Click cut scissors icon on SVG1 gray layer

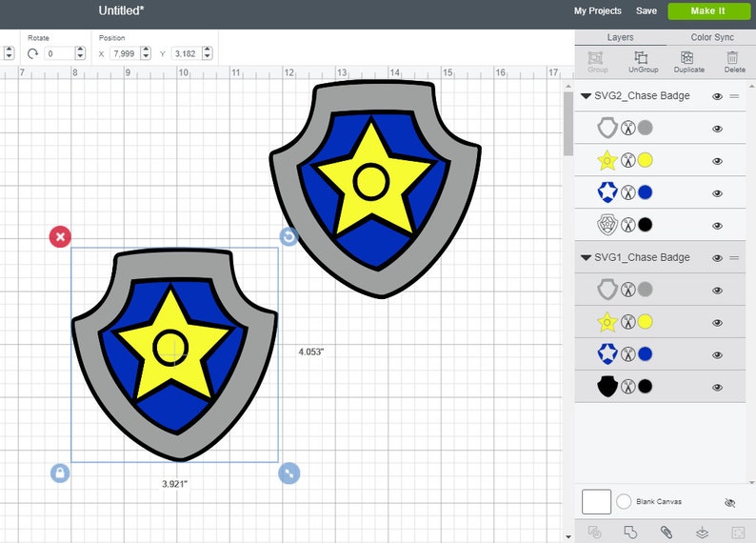click(x=627, y=290)
